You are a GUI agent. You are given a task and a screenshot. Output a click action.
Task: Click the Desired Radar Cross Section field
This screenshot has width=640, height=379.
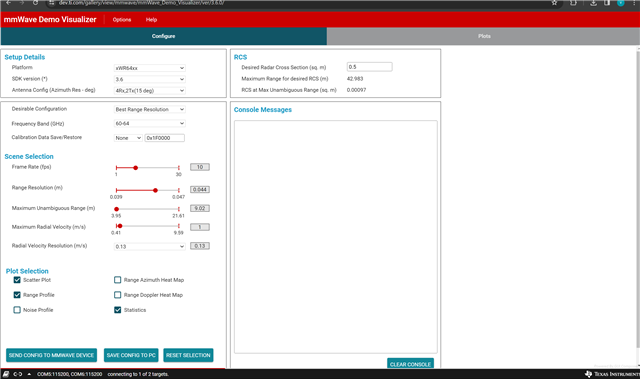pos(369,67)
